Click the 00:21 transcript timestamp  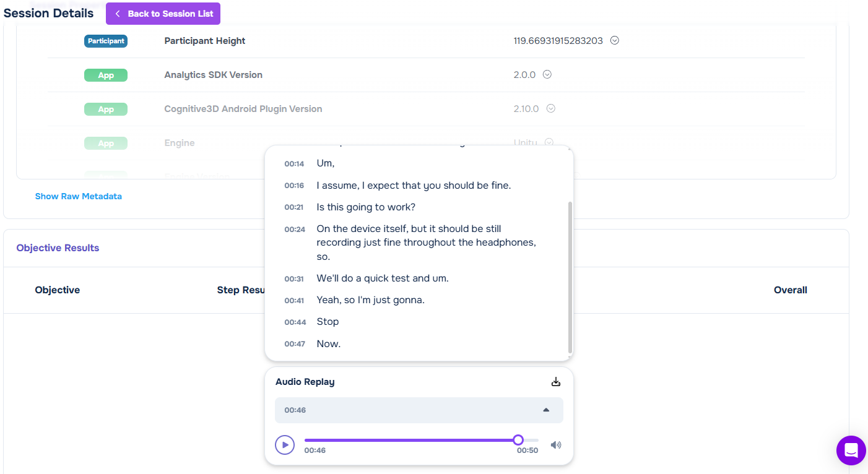pos(294,207)
